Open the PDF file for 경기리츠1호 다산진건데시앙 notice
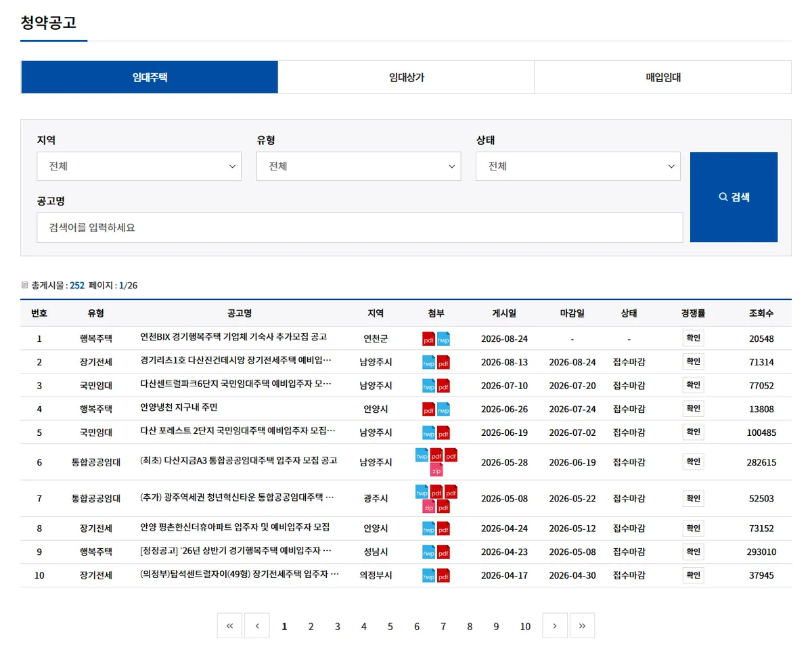 [x=443, y=362]
